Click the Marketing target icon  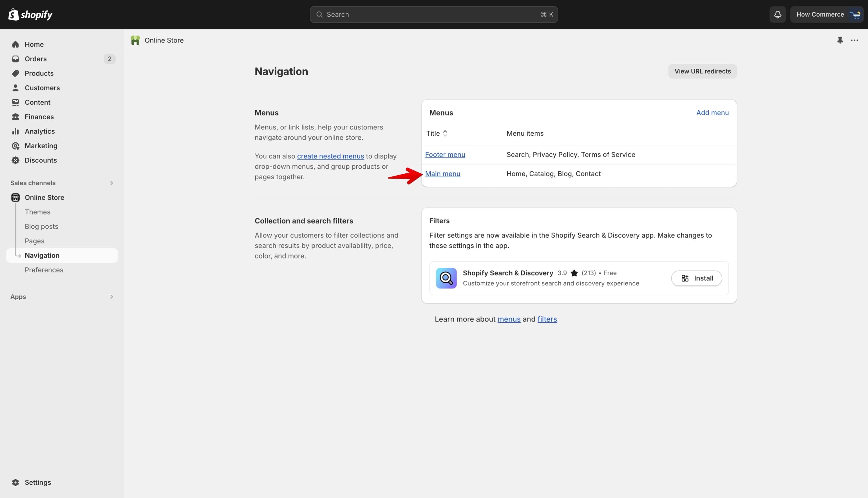(x=15, y=146)
